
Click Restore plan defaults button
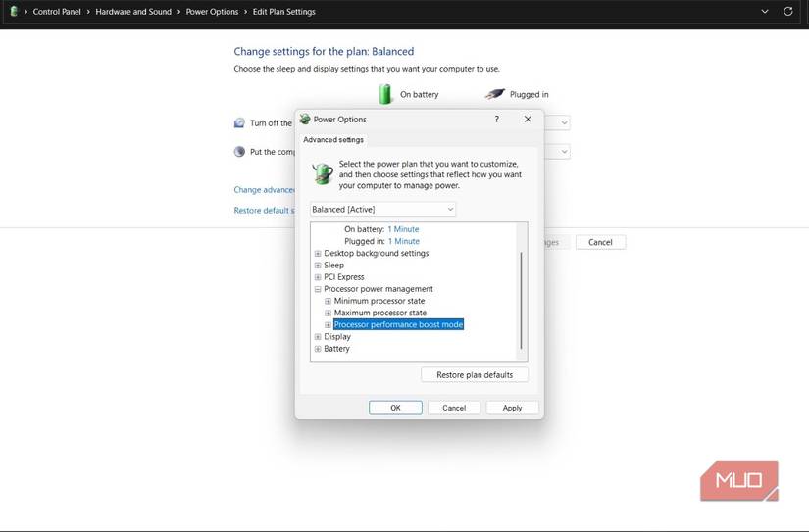tap(475, 375)
